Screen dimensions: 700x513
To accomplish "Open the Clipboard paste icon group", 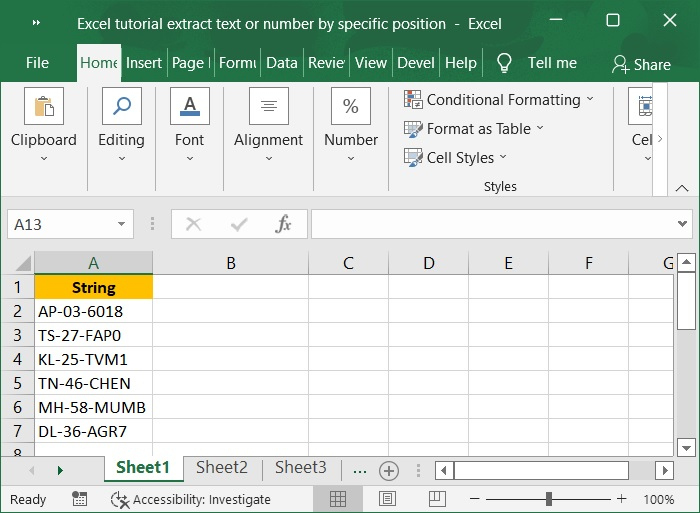I will click(44, 106).
